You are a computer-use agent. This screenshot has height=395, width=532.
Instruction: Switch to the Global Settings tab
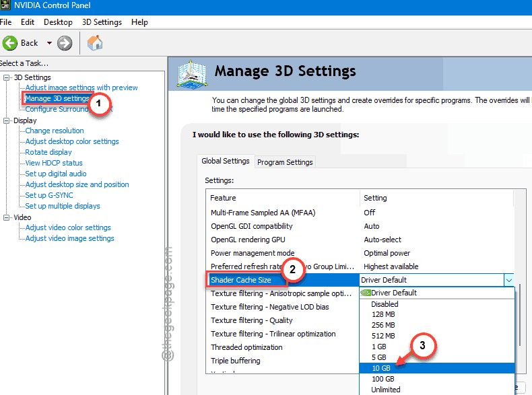[226, 161]
